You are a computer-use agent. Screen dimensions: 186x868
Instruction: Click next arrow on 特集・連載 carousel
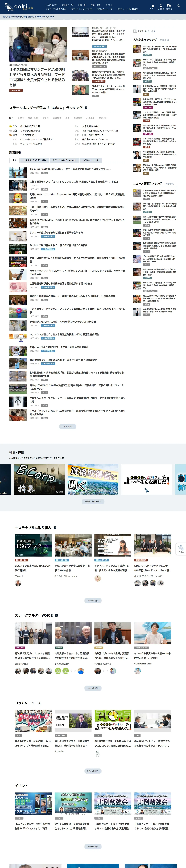pyautogui.click(x=182, y=479)
